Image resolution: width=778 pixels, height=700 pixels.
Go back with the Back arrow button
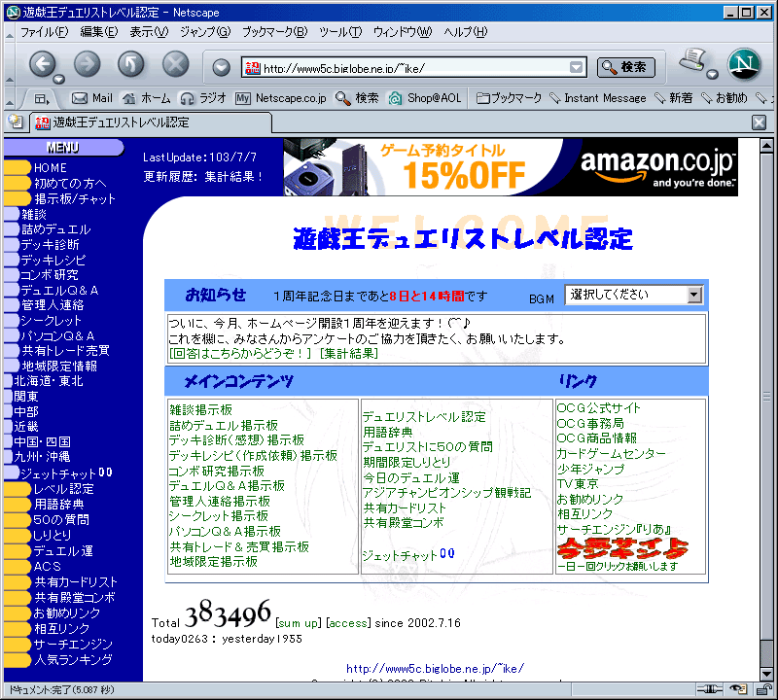(x=43, y=64)
